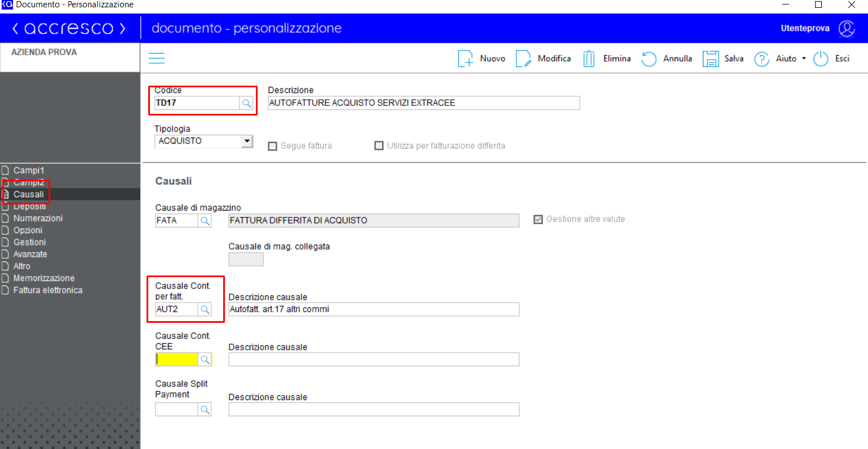Click the Nuovo button label
868x449 pixels.
493,59
